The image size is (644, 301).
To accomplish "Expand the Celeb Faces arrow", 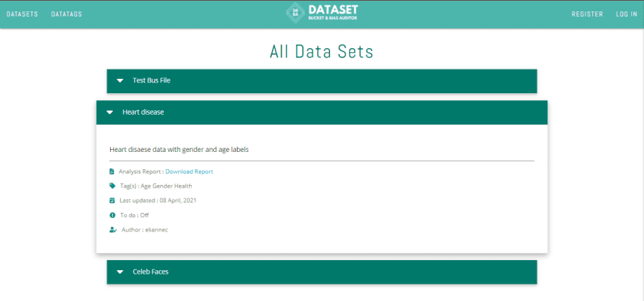I will [x=120, y=272].
